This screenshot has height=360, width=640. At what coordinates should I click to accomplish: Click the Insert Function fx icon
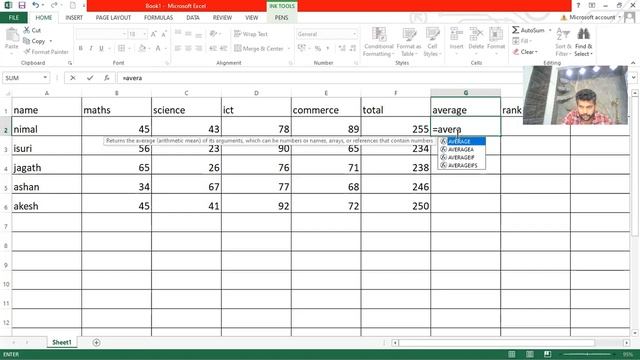tap(107, 78)
